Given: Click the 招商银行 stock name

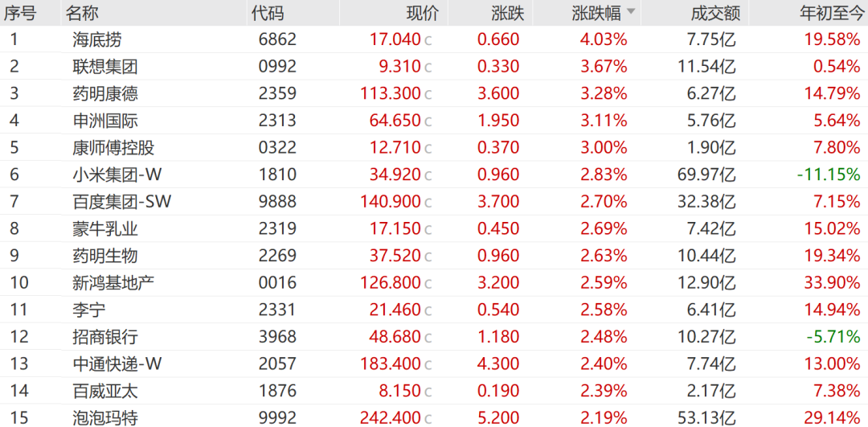Looking at the screenshot, I should (x=105, y=337).
